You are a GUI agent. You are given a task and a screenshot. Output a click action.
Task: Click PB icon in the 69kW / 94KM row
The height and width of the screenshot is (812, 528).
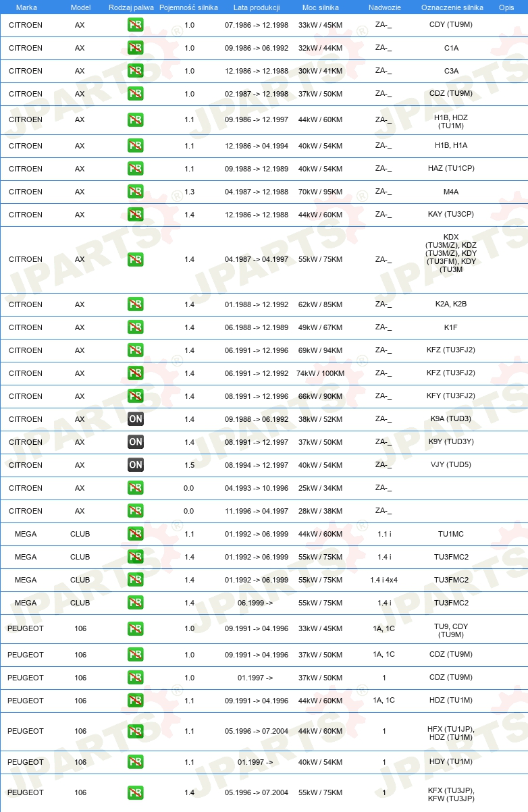136,350
